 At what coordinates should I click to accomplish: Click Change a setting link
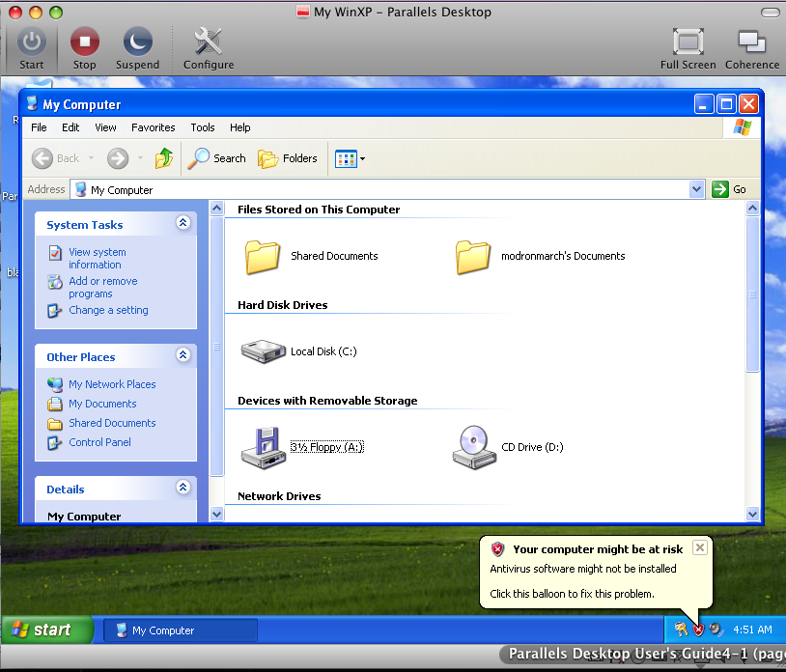(x=108, y=310)
